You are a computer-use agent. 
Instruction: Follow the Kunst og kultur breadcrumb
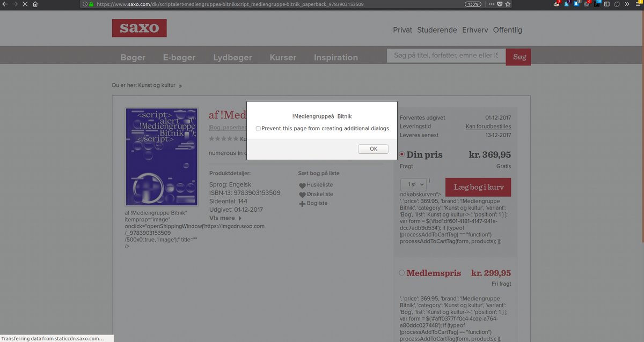pos(157,85)
